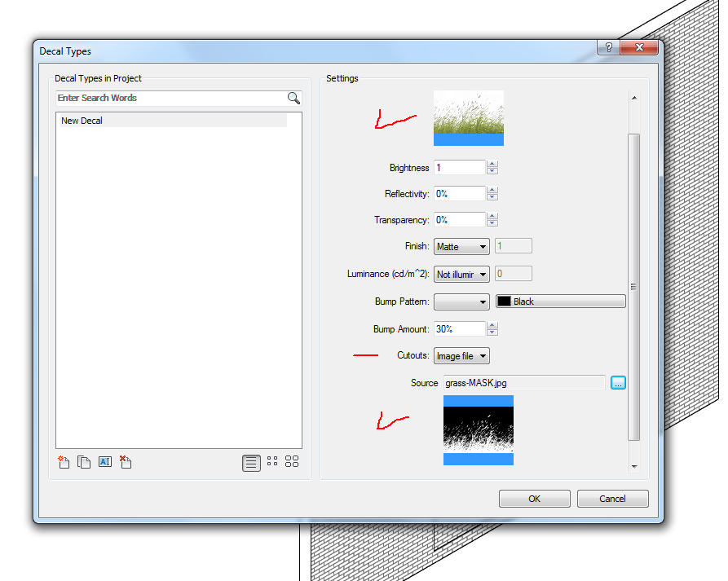
Task: Switch to list view icon
Action: click(x=251, y=463)
